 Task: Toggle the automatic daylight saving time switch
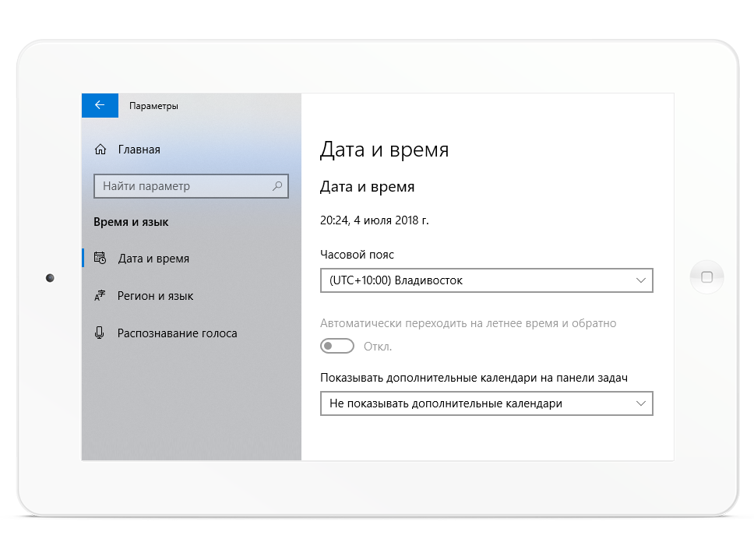coord(337,346)
